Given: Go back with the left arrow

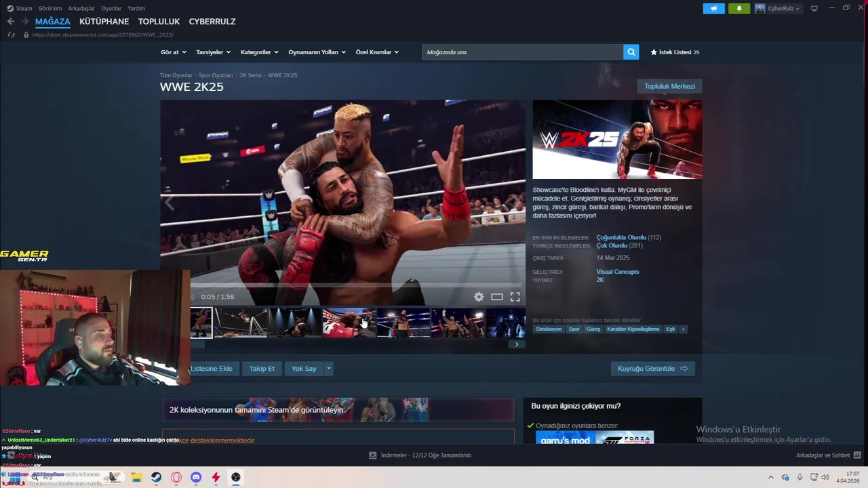Looking at the screenshot, I should pyautogui.click(x=11, y=22).
